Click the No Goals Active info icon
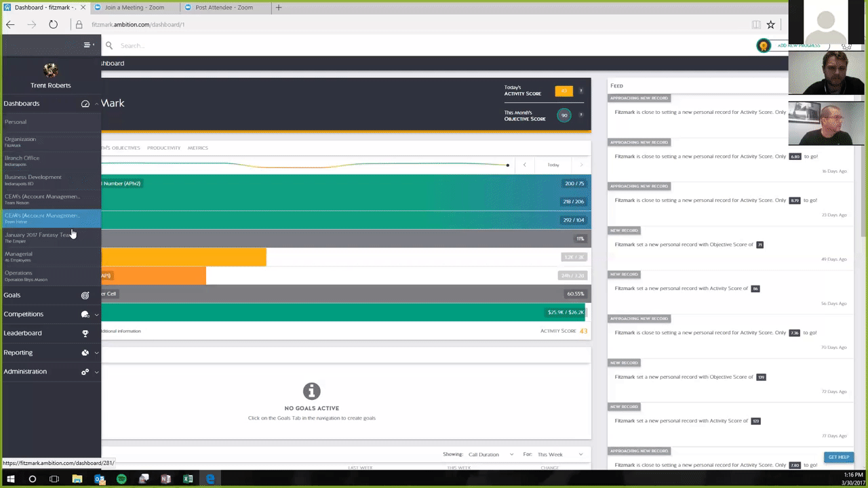 311,391
